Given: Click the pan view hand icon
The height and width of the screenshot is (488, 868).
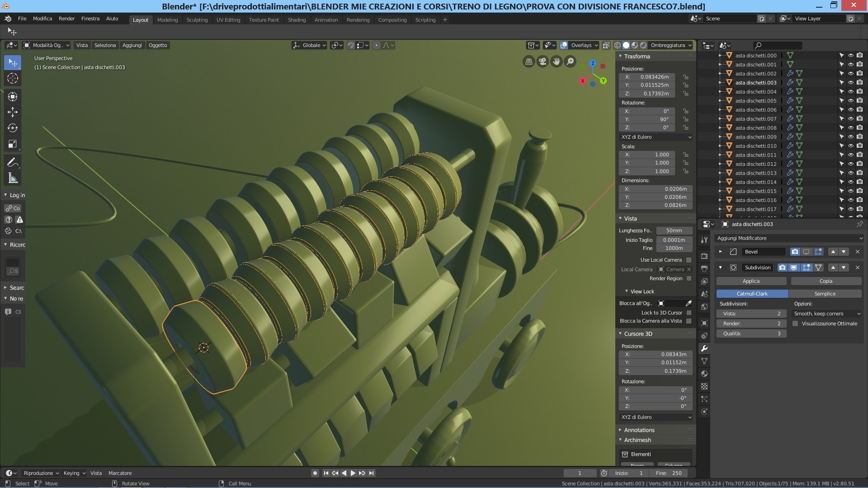Looking at the screenshot, I should click(557, 61).
